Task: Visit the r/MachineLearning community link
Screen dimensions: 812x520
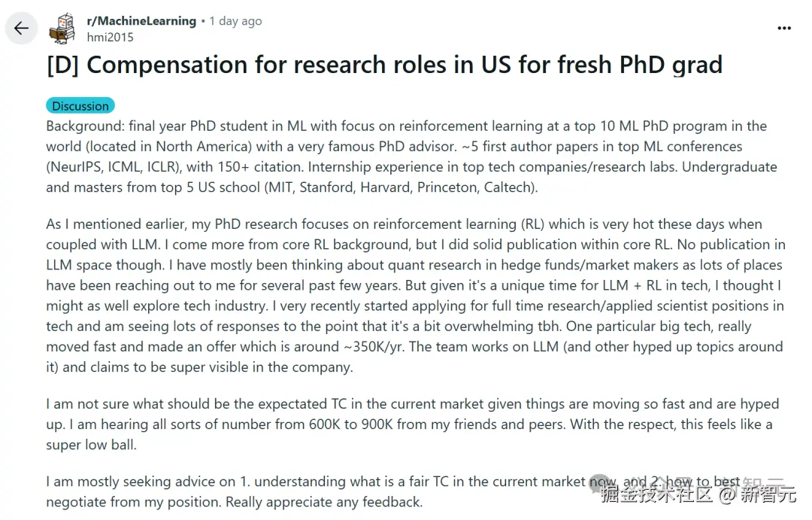Action: tap(141, 21)
